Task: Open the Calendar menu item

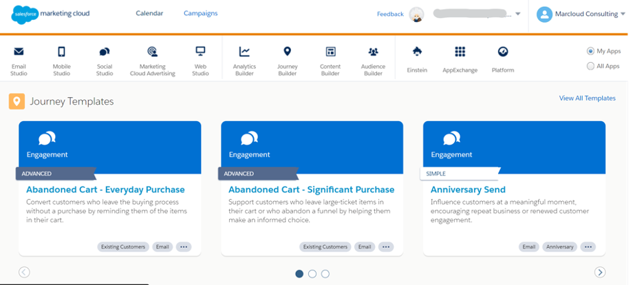Action: pyautogui.click(x=149, y=13)
